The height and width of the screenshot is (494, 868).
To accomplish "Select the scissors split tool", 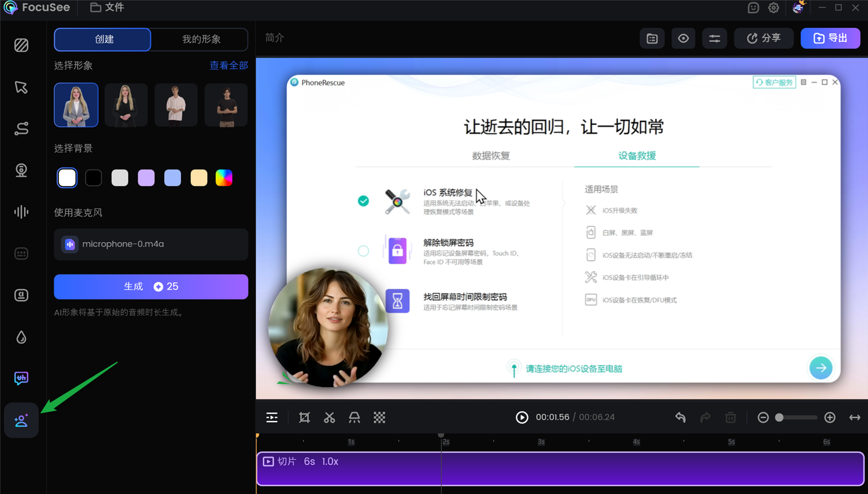I will pos(329,417).
